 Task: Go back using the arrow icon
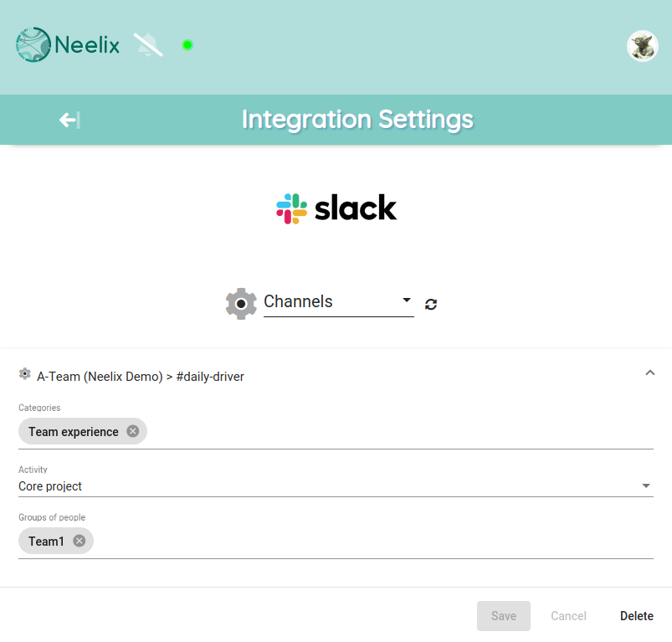click(69, 120)
